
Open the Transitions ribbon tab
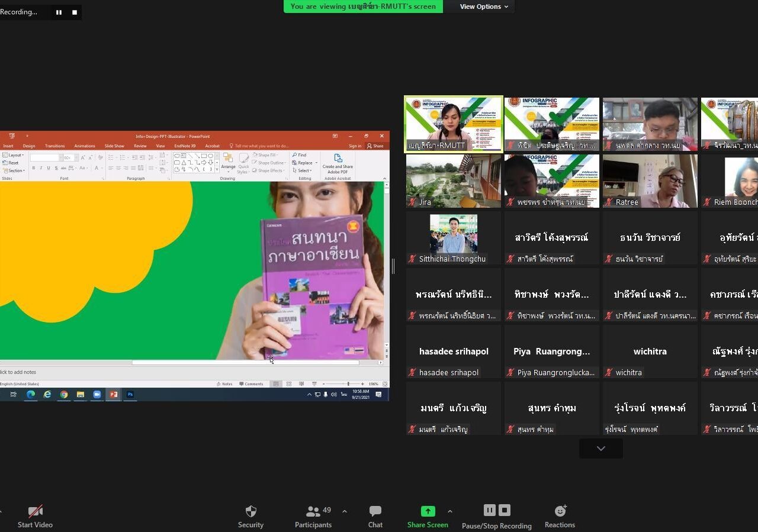54,146
